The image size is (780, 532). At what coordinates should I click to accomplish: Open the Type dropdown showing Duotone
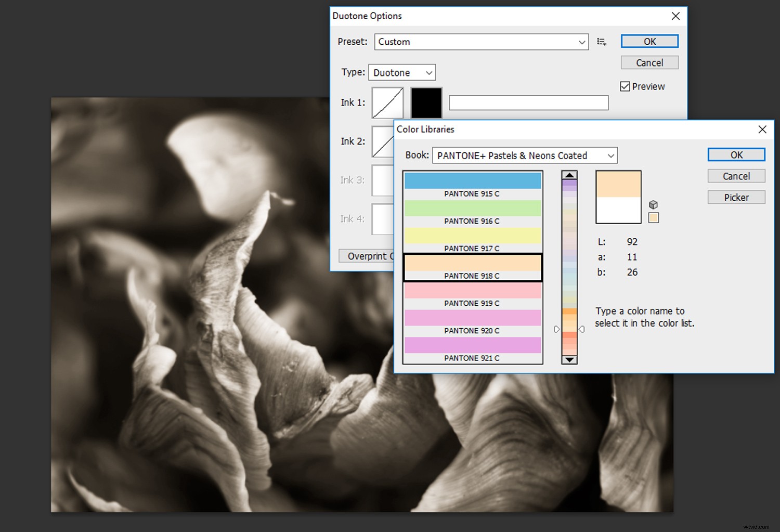[x=401, y=72]
